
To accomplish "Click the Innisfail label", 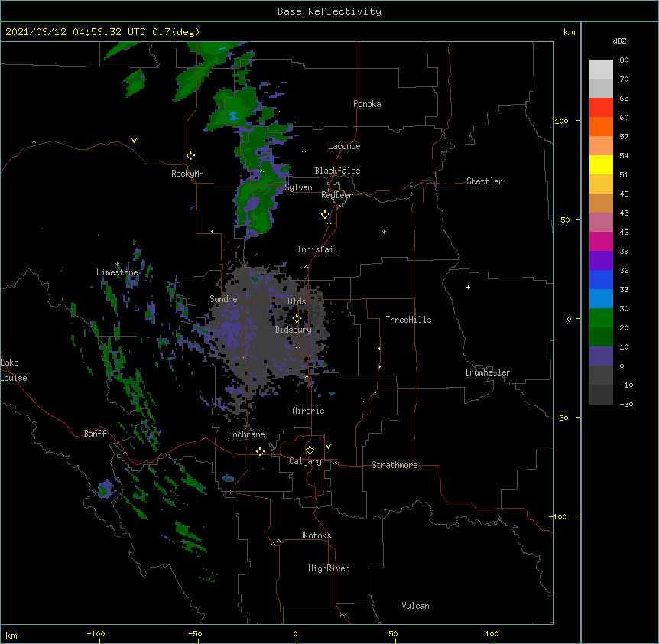I will click(317, 249).
